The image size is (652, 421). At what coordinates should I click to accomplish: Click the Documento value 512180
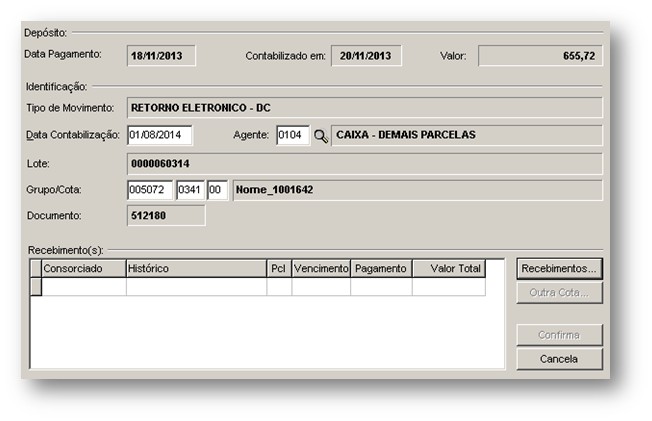pyautogui.click(x=166, y=215)
